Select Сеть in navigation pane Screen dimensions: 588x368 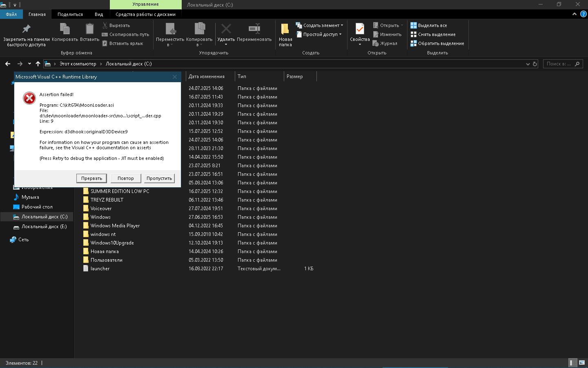pyautogui.click(x=20, y=240)
